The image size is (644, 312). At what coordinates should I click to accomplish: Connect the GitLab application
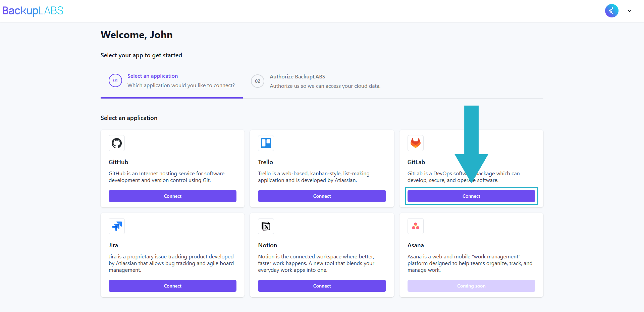point(471,196)
